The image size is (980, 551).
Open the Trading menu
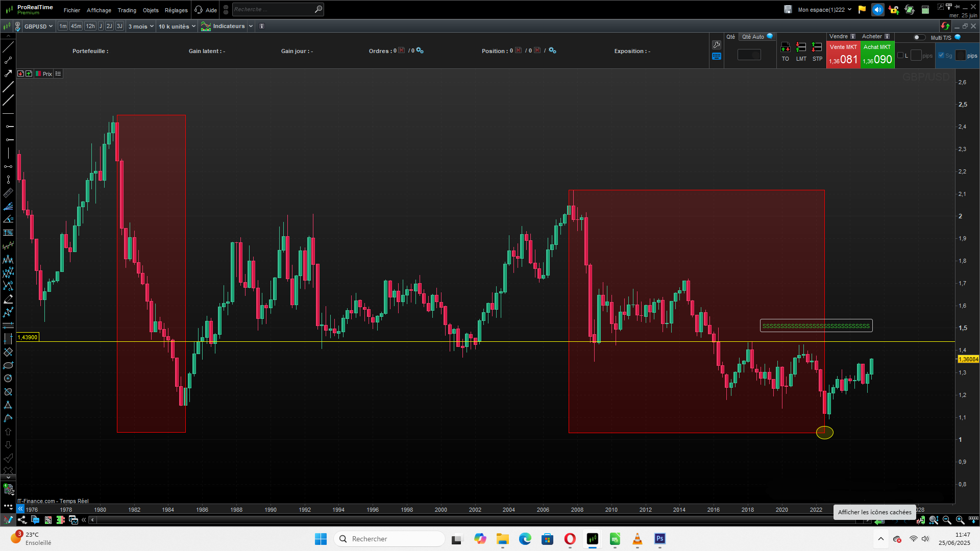click(x=127, y=10)
